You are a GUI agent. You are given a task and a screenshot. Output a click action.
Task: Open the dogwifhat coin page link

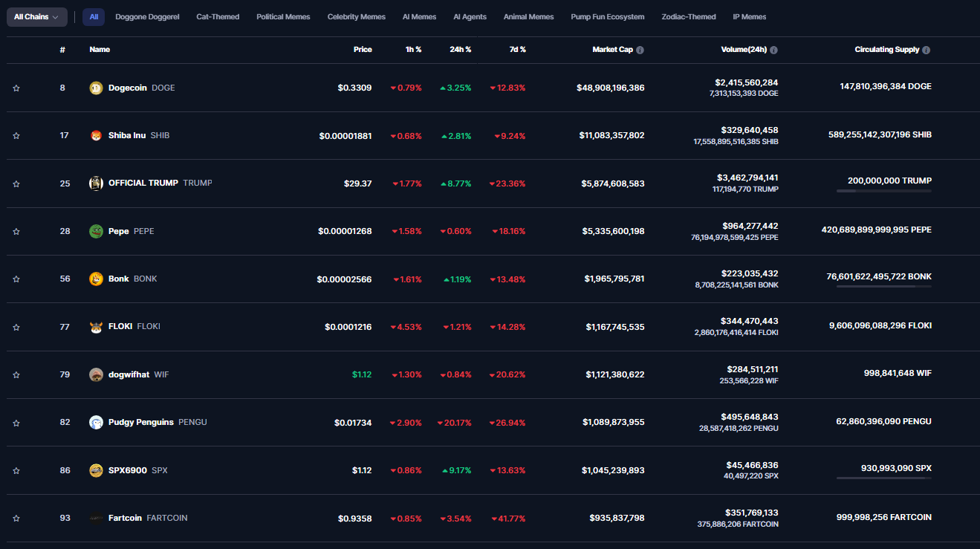(x=129, y=374)
